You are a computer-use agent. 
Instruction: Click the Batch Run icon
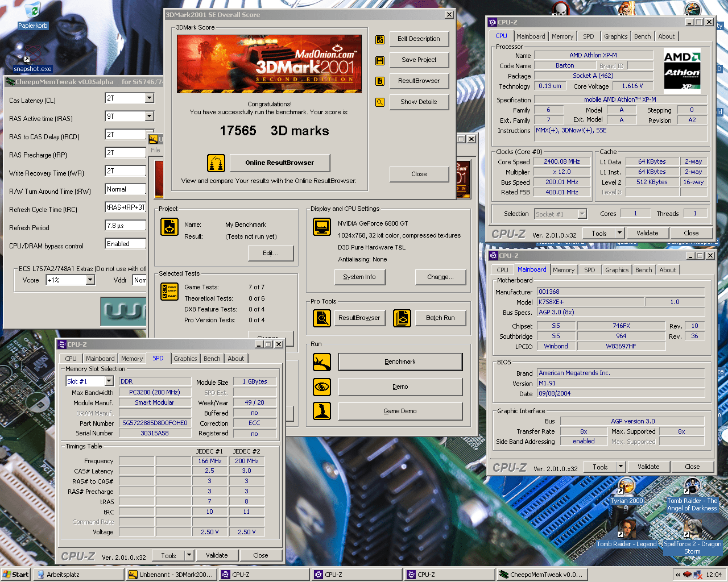click(402, 318)
